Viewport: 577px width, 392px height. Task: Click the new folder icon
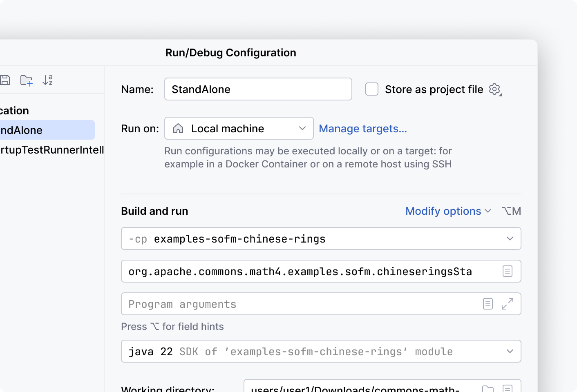[x=27, y=80]
